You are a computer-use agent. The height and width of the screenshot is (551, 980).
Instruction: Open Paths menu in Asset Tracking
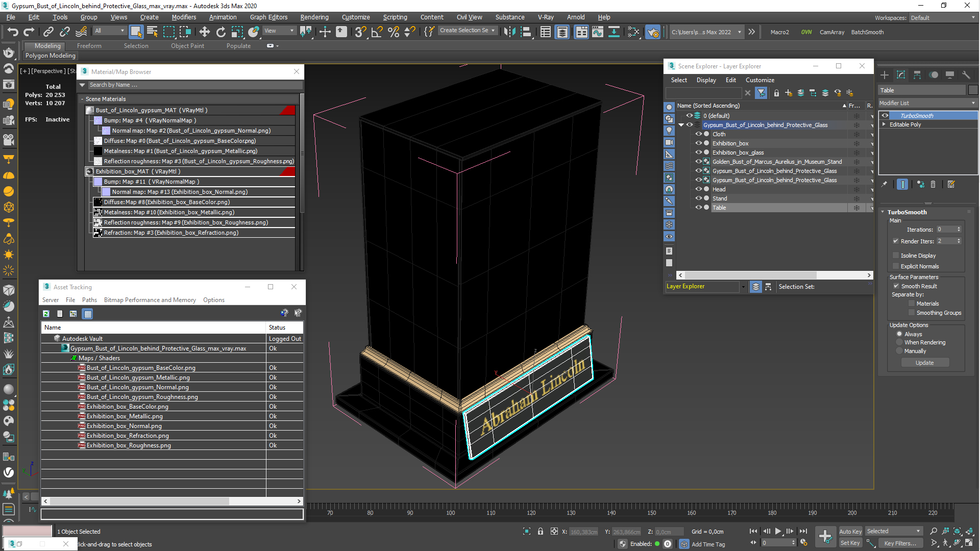pyautogui.click(x=89, y=300)
